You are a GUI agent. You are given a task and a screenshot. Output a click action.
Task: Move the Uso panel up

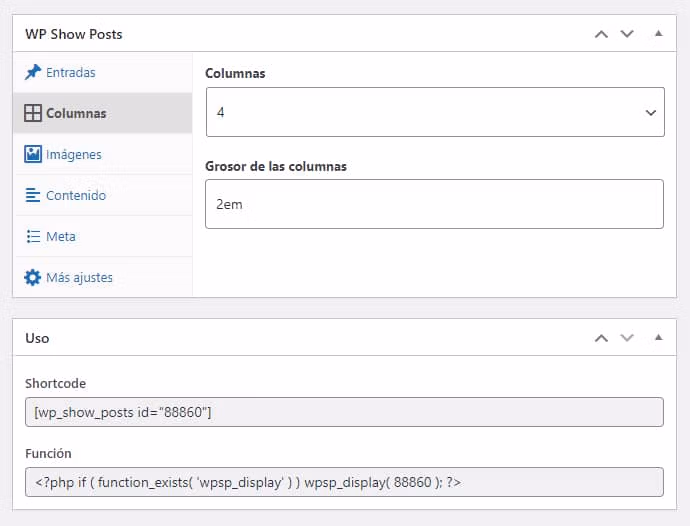click(x=601, y=338)
